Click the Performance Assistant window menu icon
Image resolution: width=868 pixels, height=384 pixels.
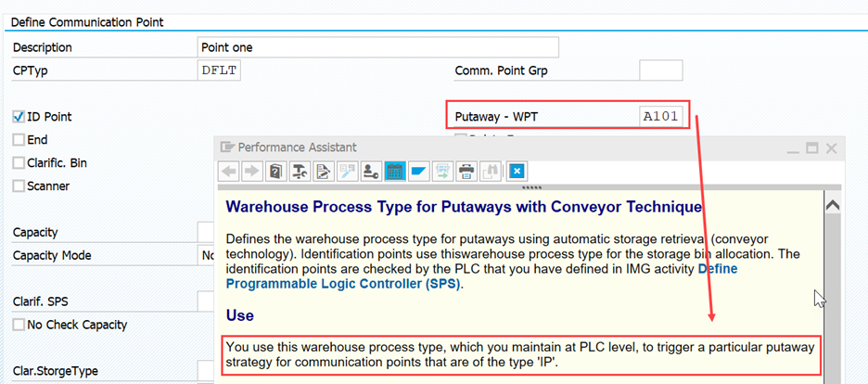(226, 147)
